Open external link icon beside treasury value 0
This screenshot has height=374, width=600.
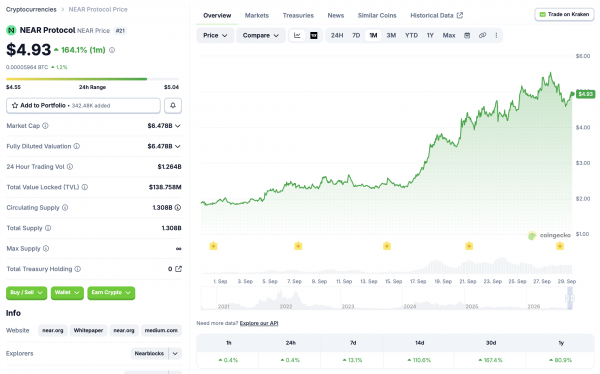click(x=178, y=269)
